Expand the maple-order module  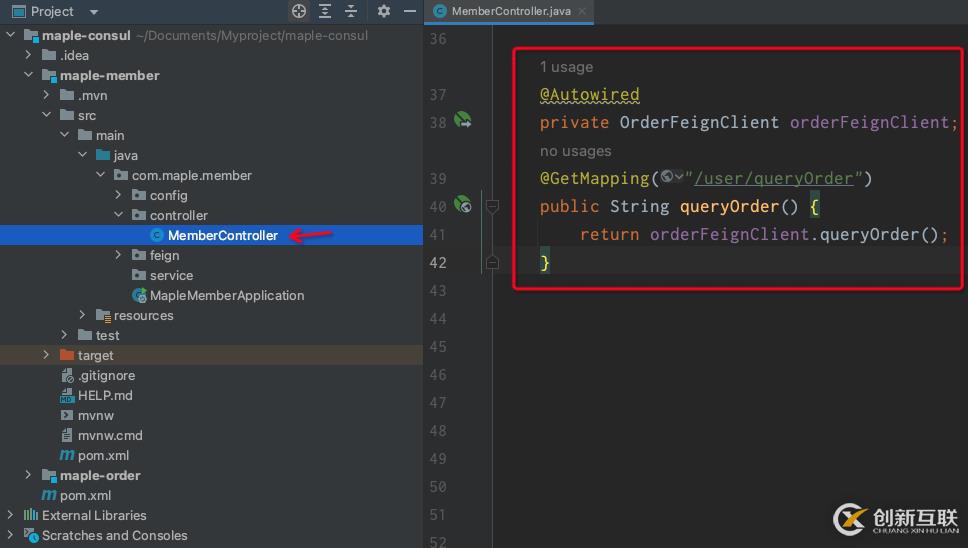click(29, 475)
